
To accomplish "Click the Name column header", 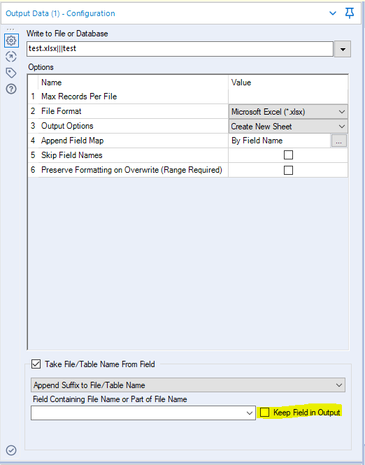I will [x=51, y=83].
